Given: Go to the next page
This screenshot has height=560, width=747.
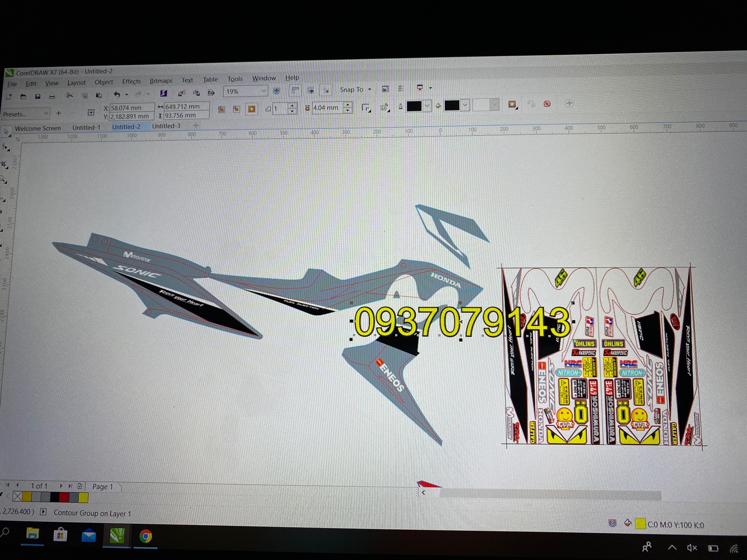Looking at the screenshot, I should [x=61, y=486].
